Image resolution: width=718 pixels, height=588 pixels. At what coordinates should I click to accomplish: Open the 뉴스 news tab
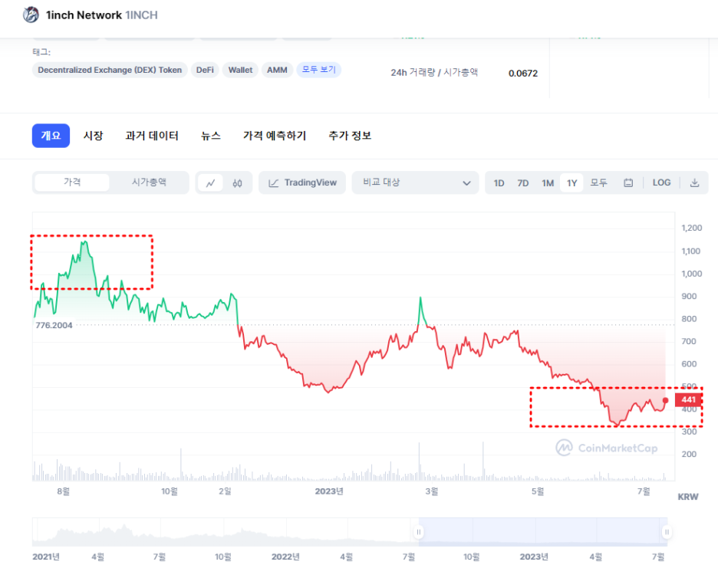pyautogui.click(x=211, y=136)
